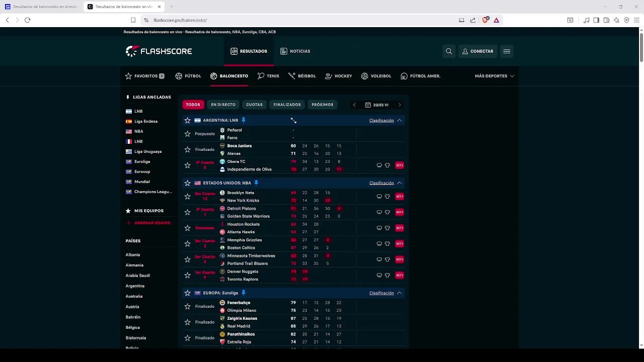Select the Cuotas filter tab
The image size is (644, 362).
[255, 105]
